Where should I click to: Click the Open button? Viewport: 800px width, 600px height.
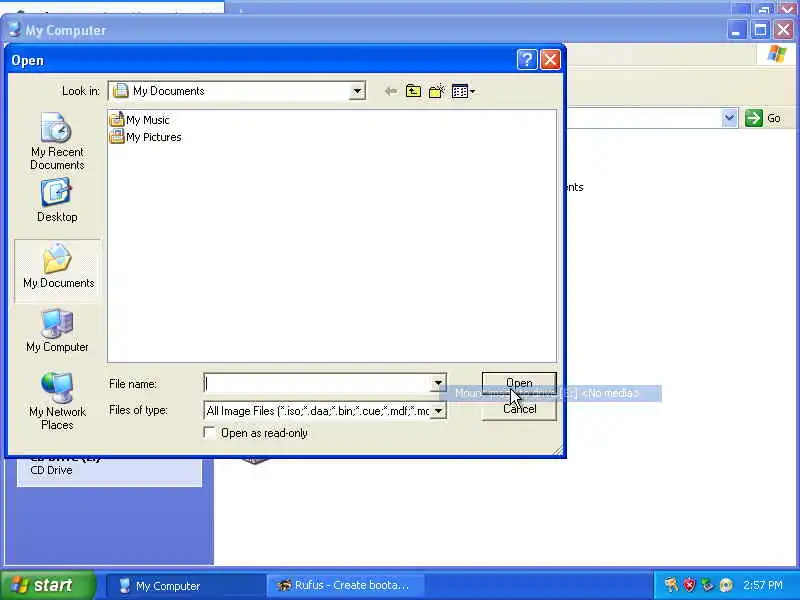tap(519, 383)
